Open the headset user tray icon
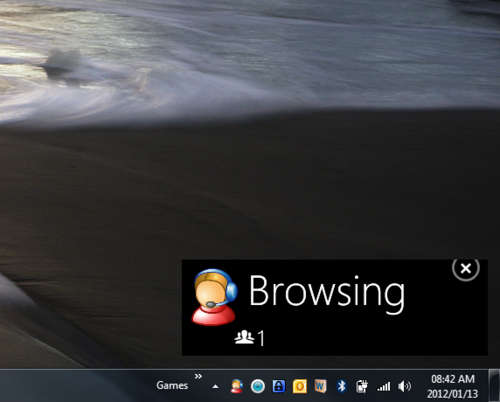 237,386
